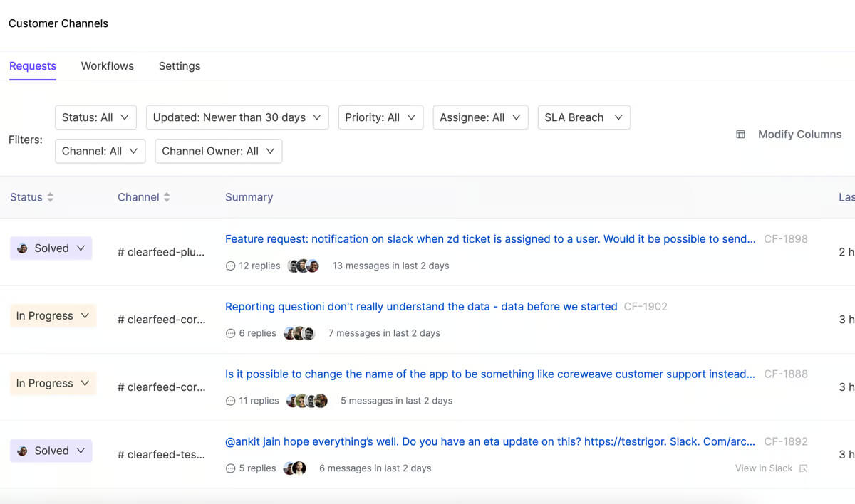Viewport: 855px width, 504px height.
Task: Click participant avatars on the CF-1888 row
Action: click(307, 401)
